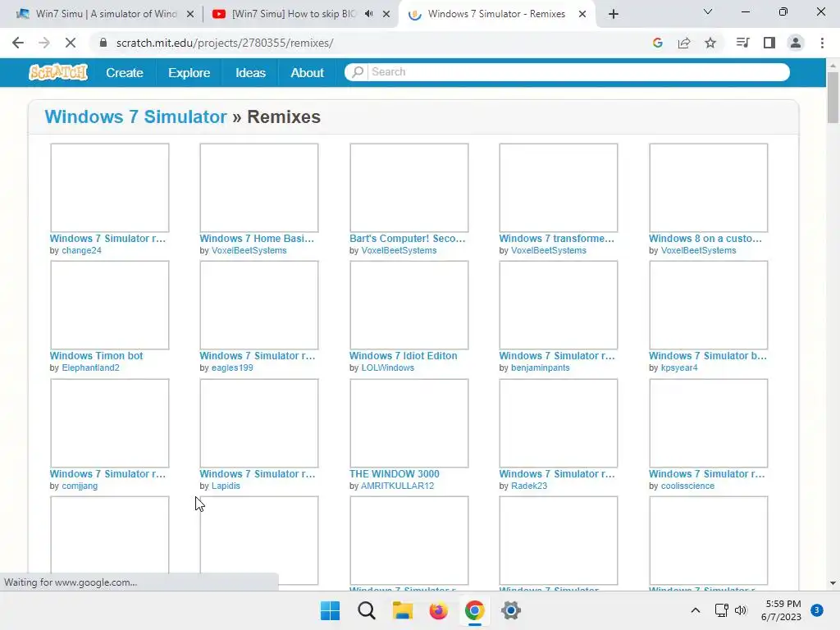
Task: Open the Windows Timon bot project
Action: [x=97, y=356]
